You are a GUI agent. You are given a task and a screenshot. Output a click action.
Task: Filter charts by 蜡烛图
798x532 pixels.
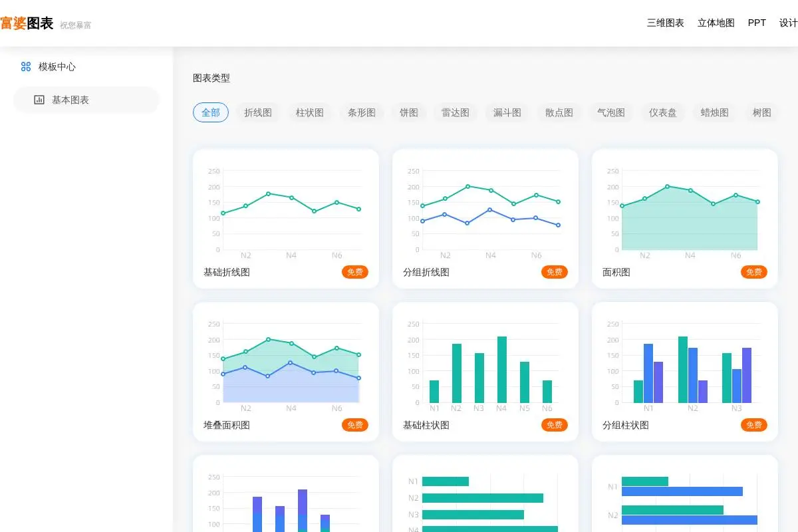(715, 112)
